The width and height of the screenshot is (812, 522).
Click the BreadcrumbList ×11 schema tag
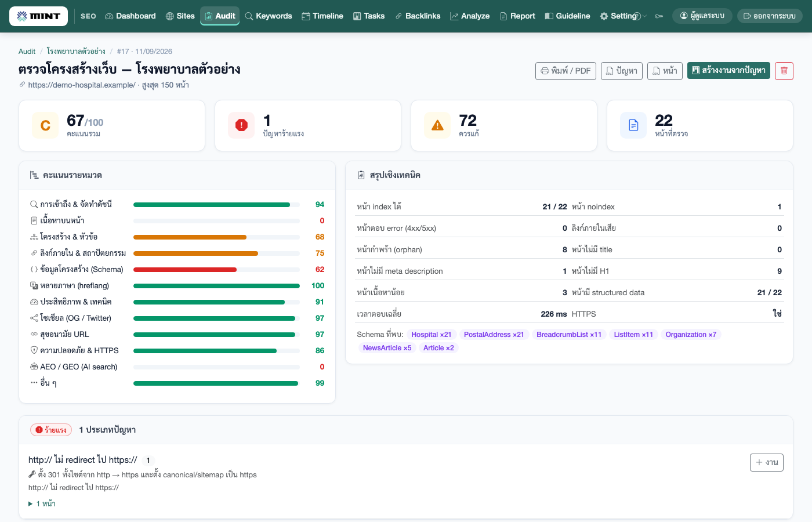[569, 335]
